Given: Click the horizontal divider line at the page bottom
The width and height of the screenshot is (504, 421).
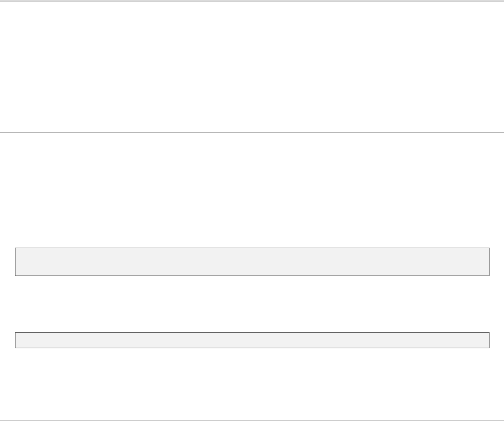Looking at the screenshot, I should tap(252, 420).
